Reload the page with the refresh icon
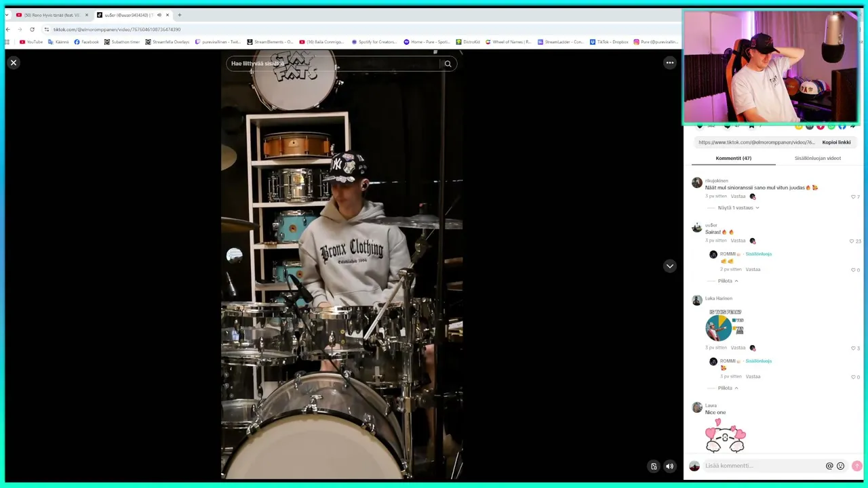Image resolution: width=868 pixels, height=488 pixels. point(32,29)
